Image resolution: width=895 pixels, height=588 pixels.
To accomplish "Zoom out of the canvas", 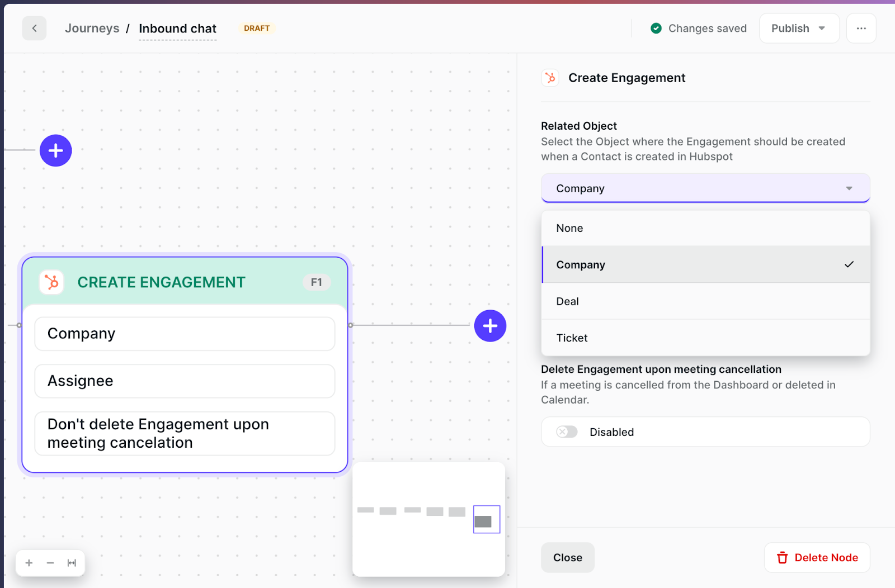I will (x=50, y=563).
